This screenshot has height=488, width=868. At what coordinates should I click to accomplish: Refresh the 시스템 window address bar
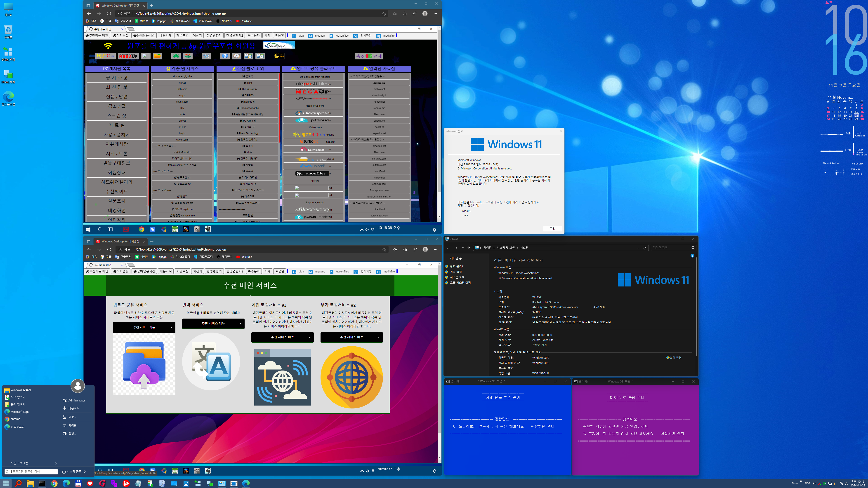[x=645, y=248]
